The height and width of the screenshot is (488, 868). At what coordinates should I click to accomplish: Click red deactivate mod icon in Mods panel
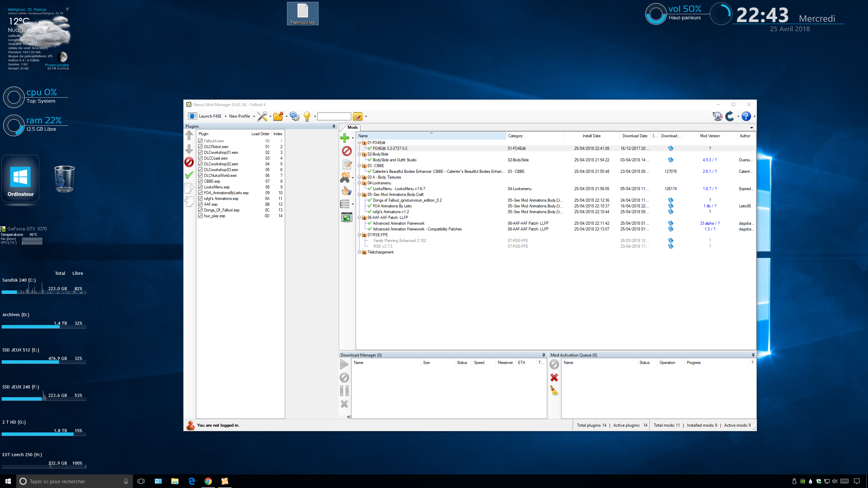pos(347,151)
